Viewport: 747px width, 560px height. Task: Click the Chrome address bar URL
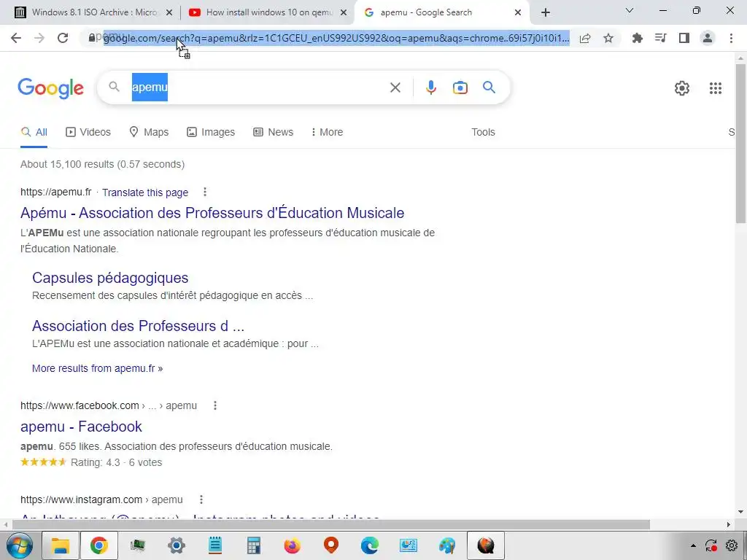point(336,38)
